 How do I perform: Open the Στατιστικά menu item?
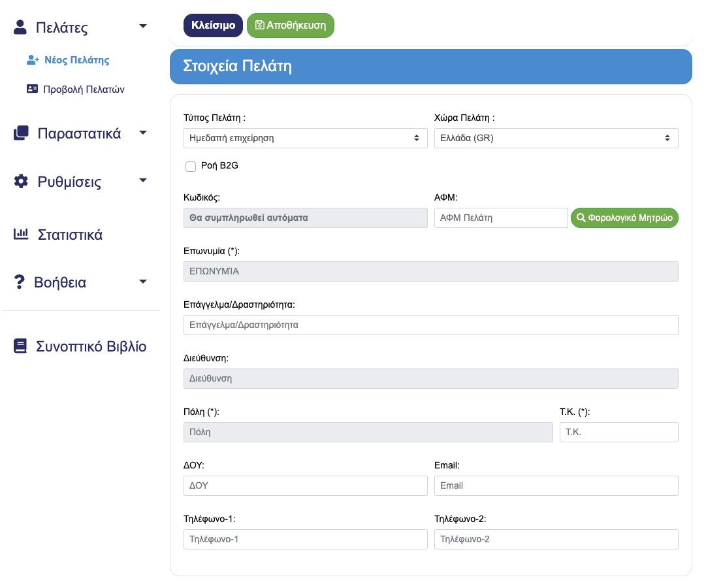coord(70,235)
